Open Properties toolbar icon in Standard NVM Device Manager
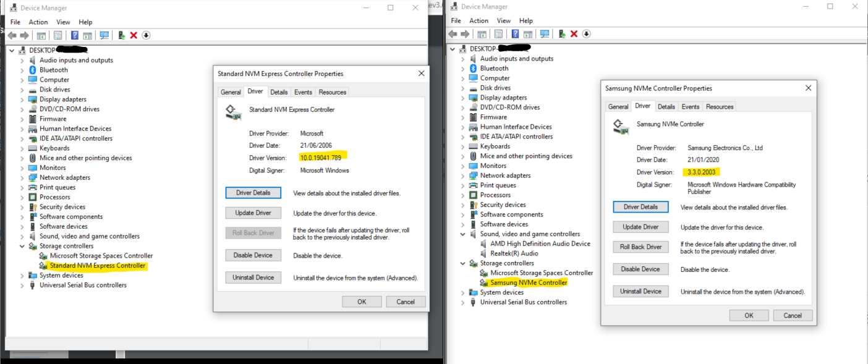This screenshot has height=364, width=868. coord(57,35)
